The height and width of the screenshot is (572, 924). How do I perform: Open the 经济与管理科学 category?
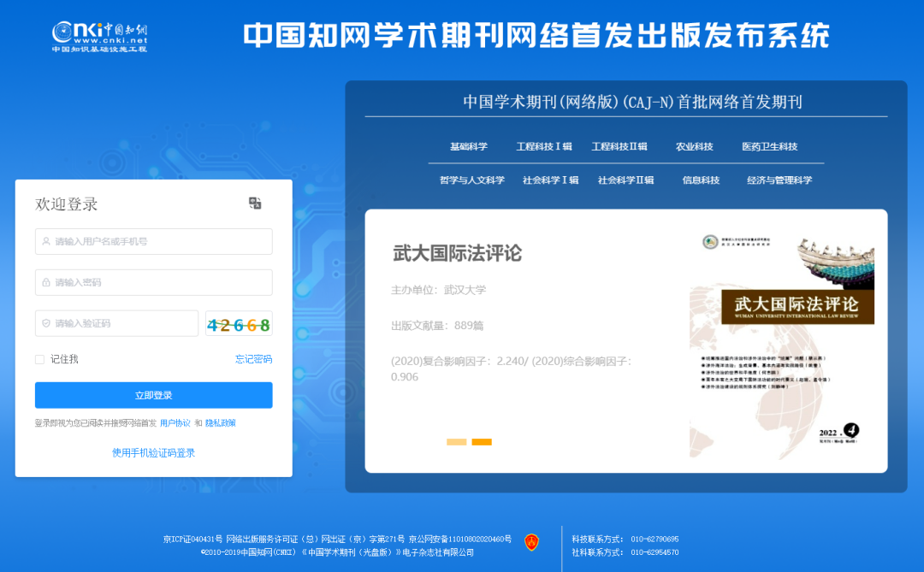779,180
